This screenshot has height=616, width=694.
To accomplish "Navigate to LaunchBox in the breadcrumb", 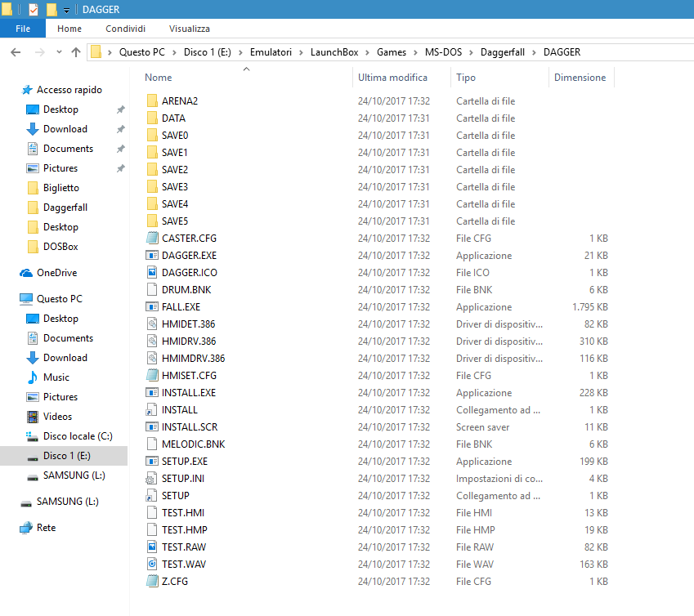I will tap(334, 52).
